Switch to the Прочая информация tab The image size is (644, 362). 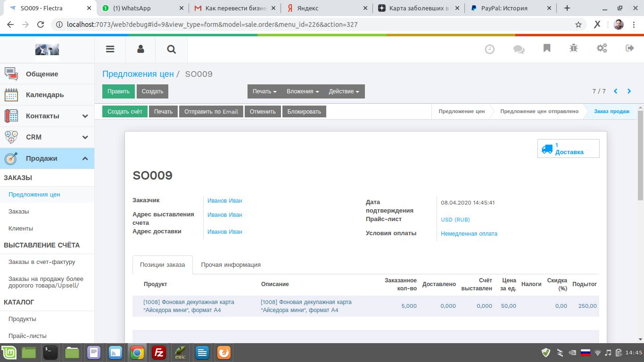click(231, 265)
